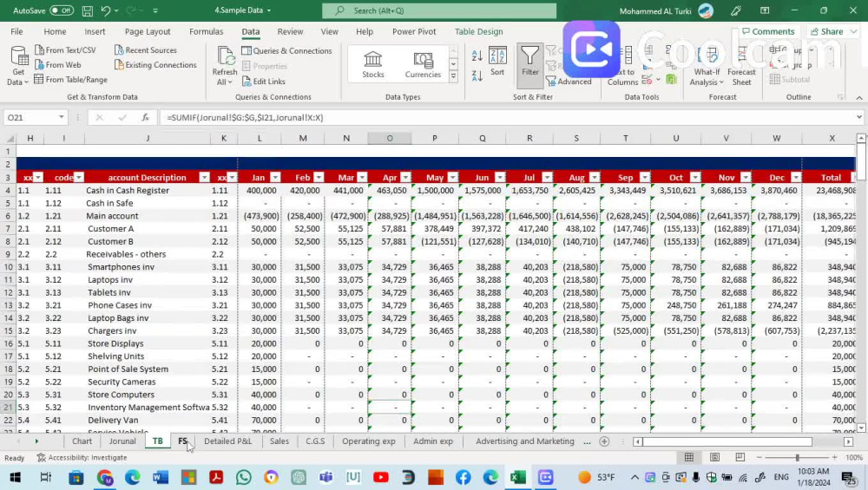The height and width of the screenshot is (490, 868).
Task: Click Edit Links
Action: (264, 82)
